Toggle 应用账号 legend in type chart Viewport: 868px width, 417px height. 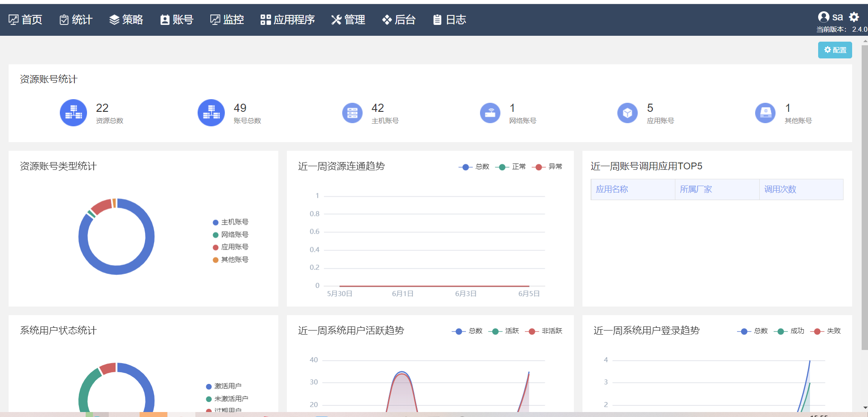point(230,247)
